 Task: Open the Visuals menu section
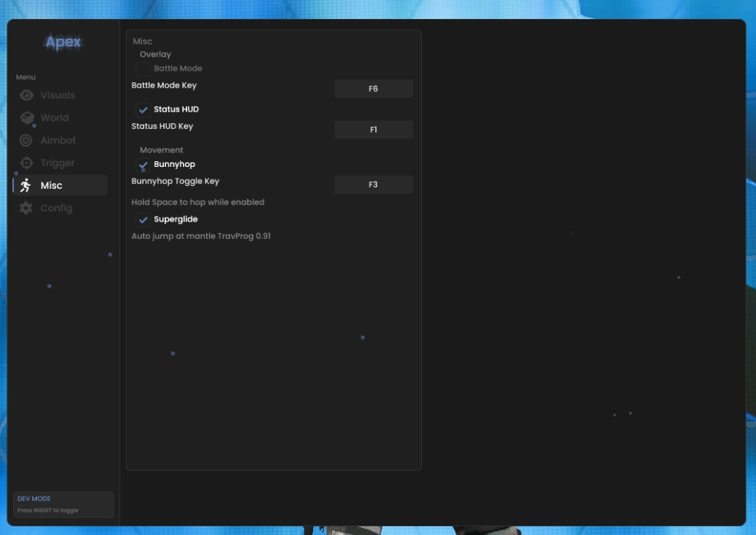(x=58, y=95)
